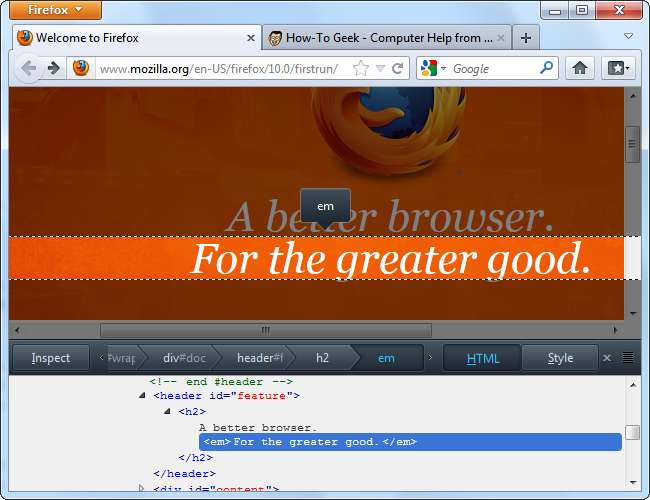Click HTML panel scroll down arrow
650x500 pixels.
(633, 482)
